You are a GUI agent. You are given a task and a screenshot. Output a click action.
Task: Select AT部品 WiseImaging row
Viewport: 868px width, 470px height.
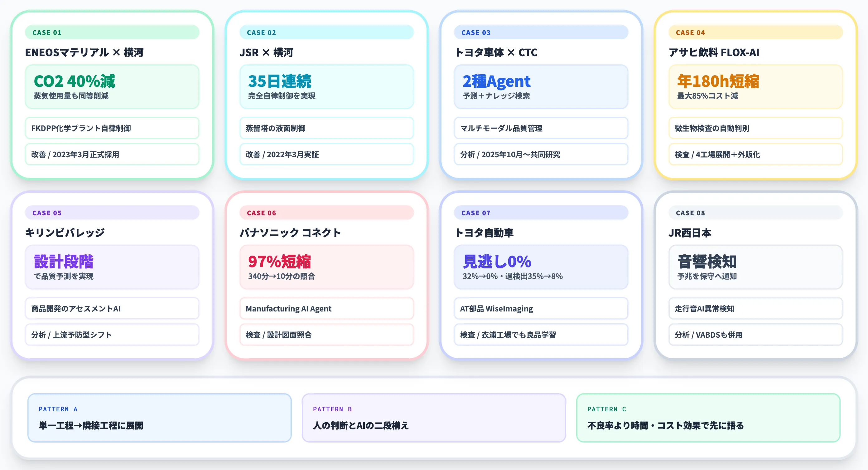[x=541, y=309]
